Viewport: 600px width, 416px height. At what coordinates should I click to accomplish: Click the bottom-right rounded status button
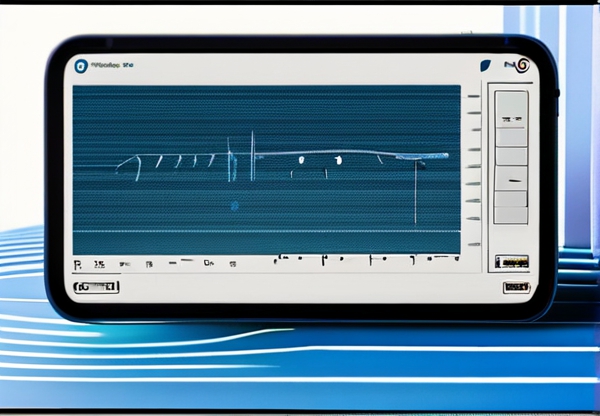[514, 288]
